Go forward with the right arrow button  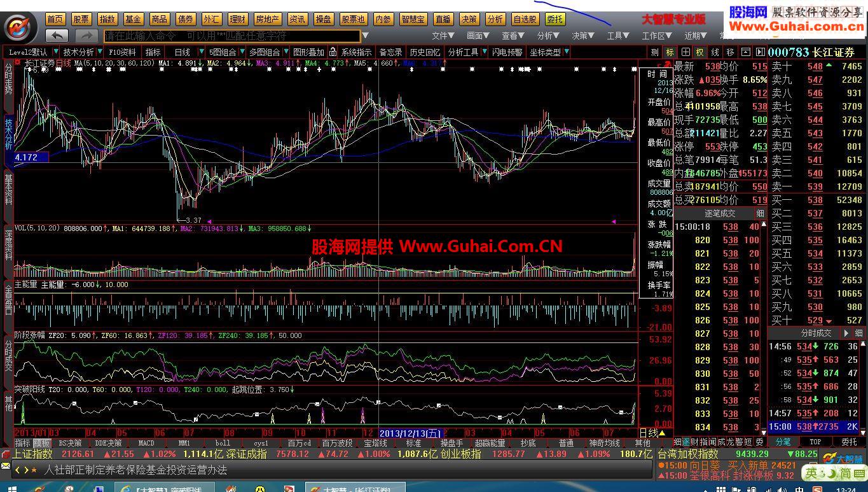click(87, 36)
